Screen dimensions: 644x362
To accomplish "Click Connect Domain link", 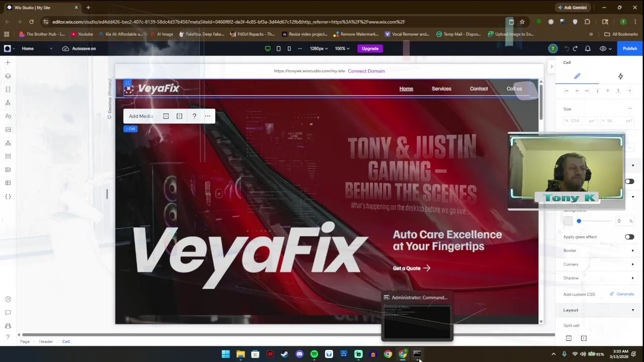I will click(x=366, y=71).
